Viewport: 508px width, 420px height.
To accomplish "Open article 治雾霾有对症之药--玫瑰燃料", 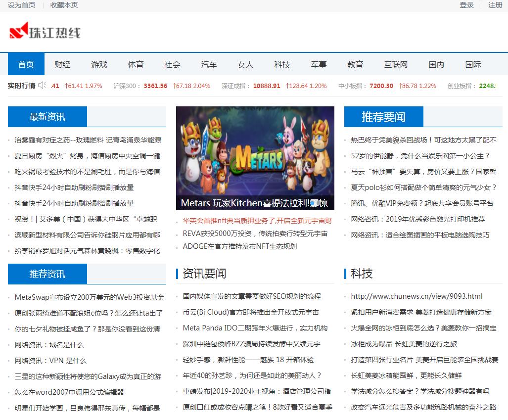I will pos(88,140).
